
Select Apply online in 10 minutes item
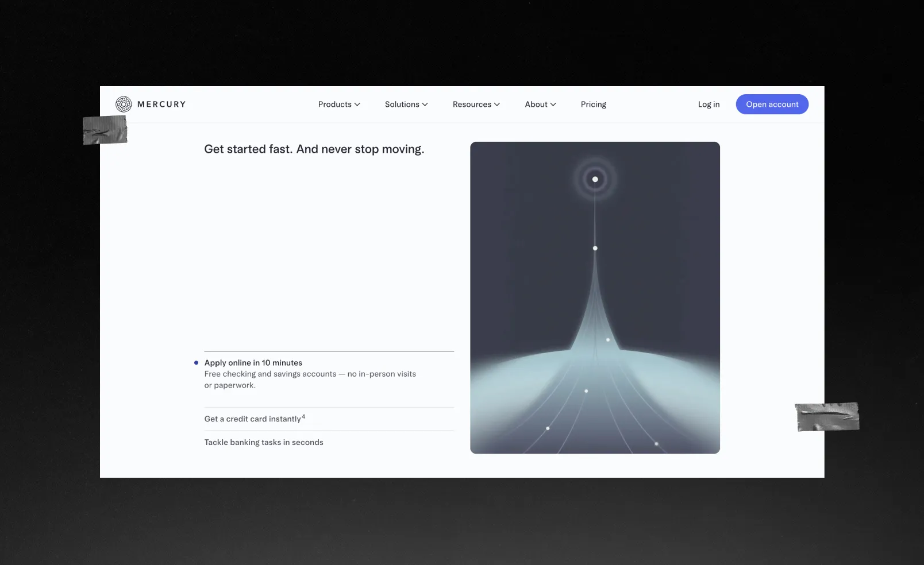coord(253,363)
